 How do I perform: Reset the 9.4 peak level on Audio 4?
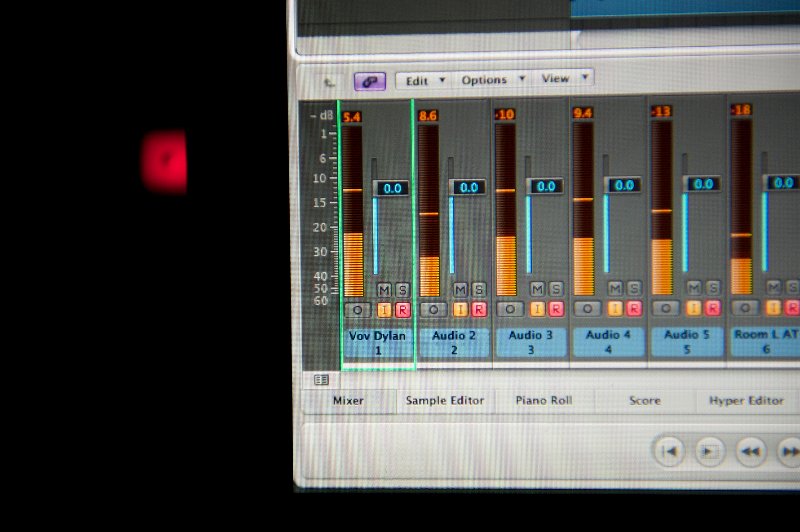point(582,113)
